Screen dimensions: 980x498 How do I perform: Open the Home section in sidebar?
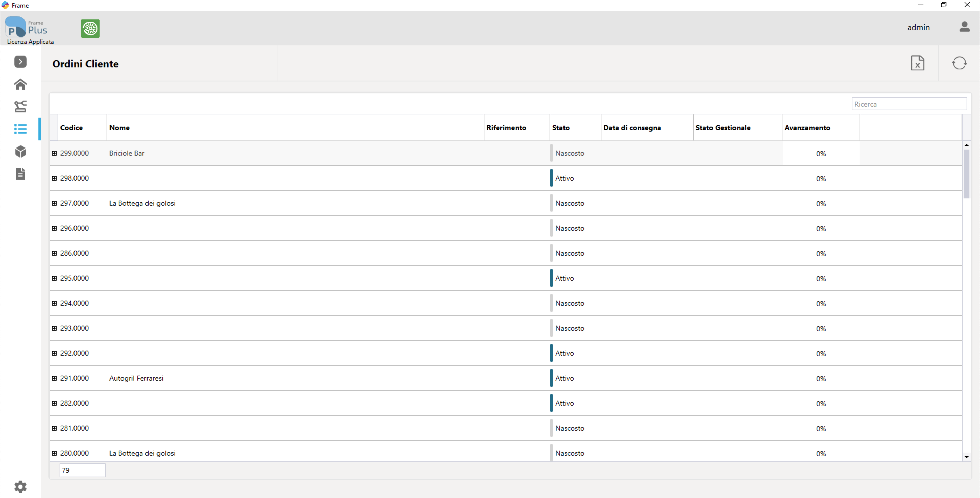[x=20, y=84]
